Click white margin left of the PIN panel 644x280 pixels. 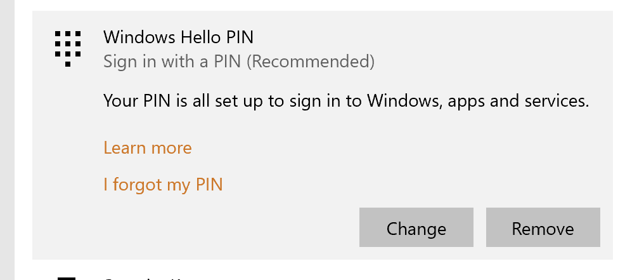point(23,140)
